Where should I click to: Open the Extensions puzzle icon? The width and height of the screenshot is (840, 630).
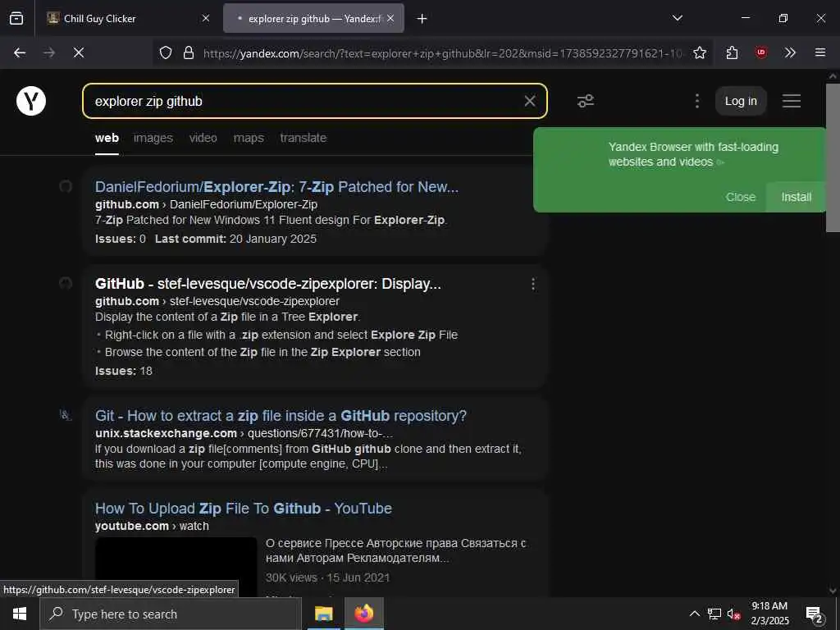click(732, 52)
